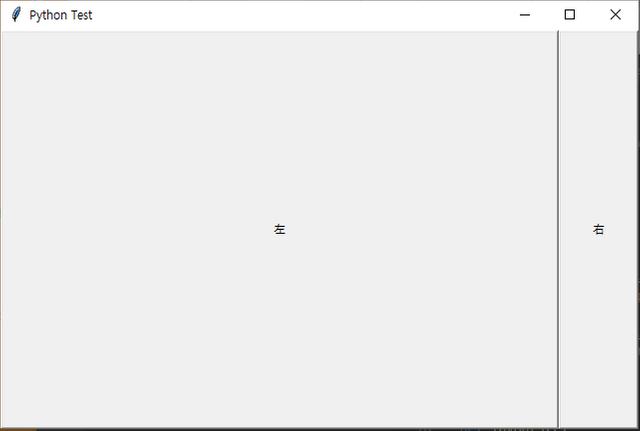Click right pane space right of the 右 label
The height and width of the screenshot is (431, 640).
(x=621, y=229)
